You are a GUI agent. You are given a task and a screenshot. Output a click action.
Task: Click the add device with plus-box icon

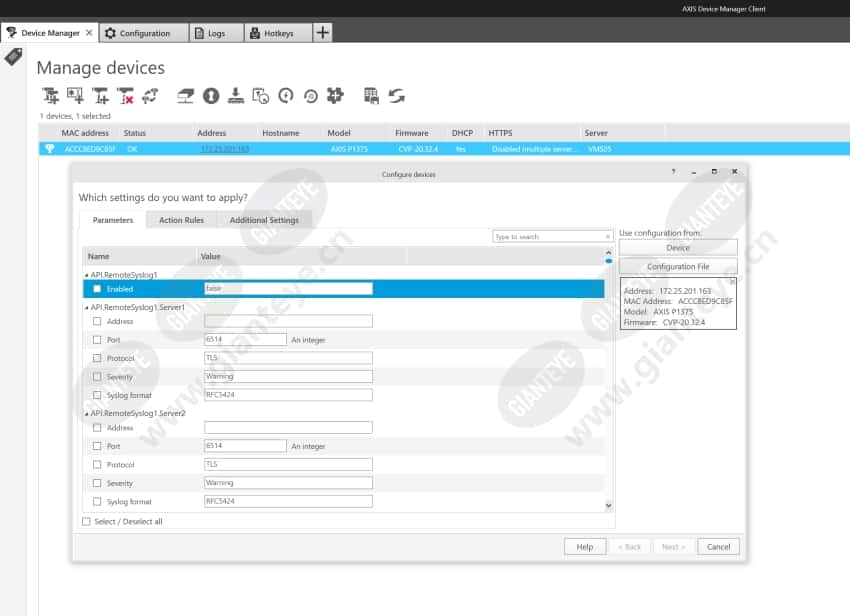point(75,96)
